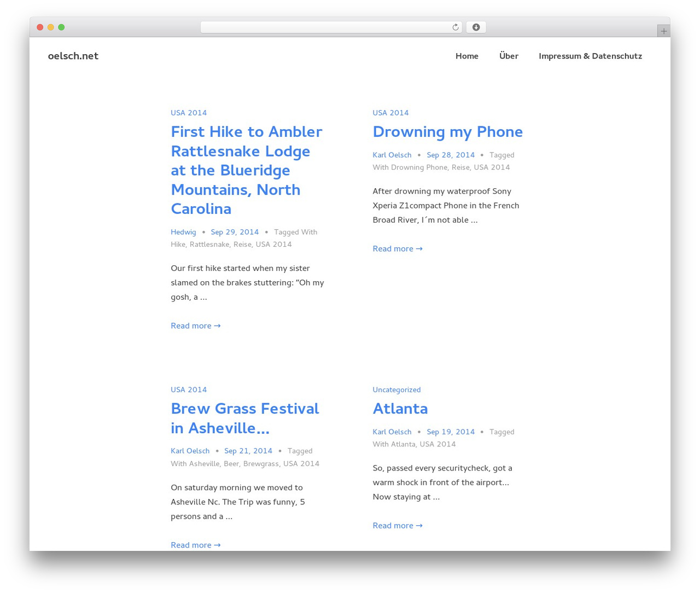The image size is (700, 593).
Task: Click the yellow minimize window dot
Action: click(x=51, y=27)
